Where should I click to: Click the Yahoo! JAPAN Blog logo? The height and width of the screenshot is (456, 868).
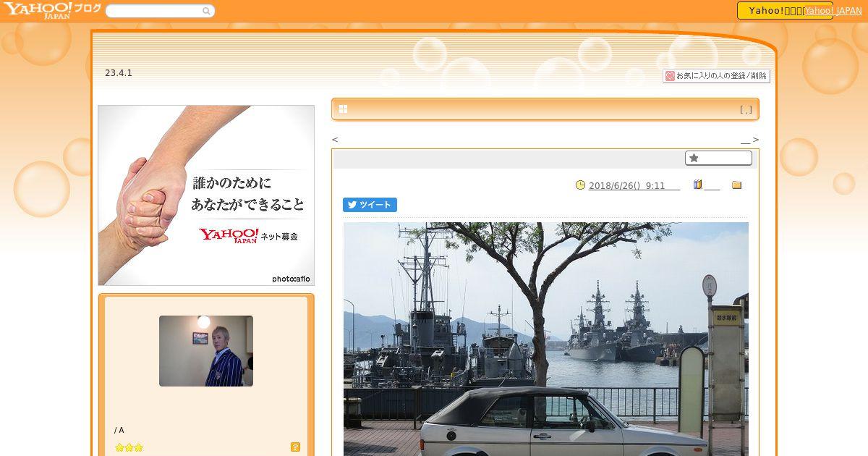tap(51, 10)
